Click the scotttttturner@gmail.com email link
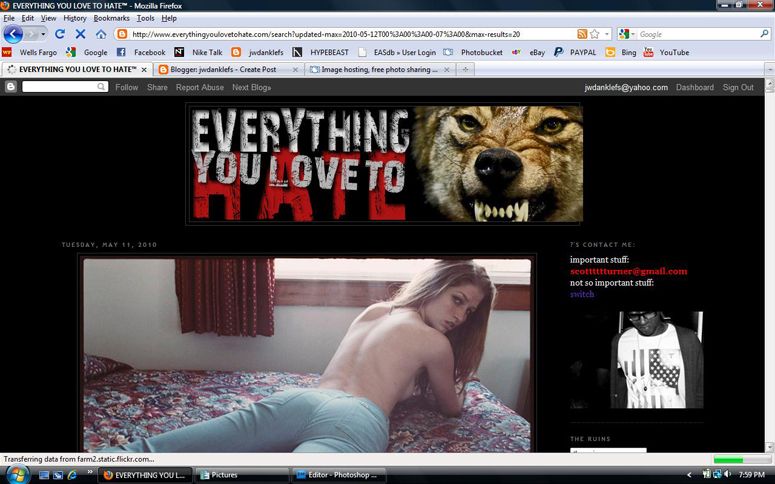 628,271
